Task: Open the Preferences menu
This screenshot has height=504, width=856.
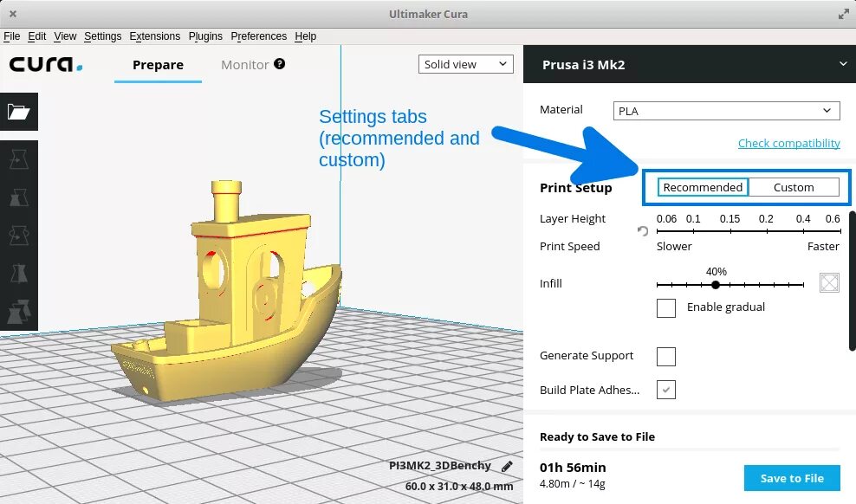Action: click(x=258, y=36)
